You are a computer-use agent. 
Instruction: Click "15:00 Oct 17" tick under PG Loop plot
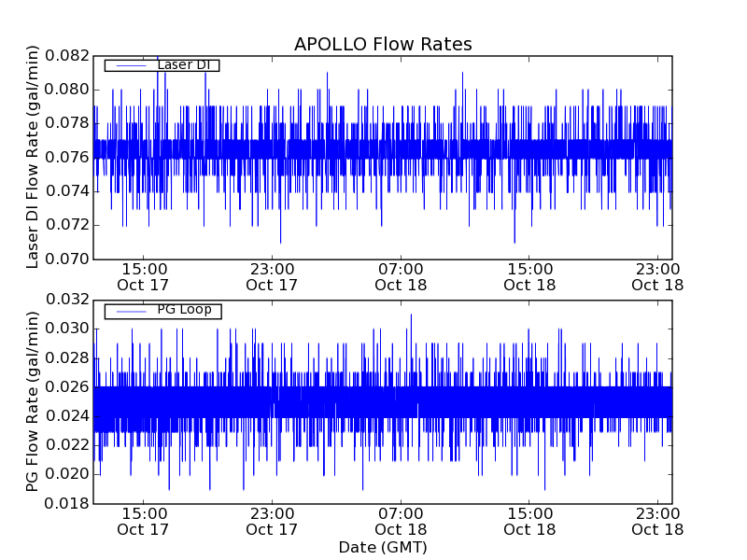tap(144, 522)
